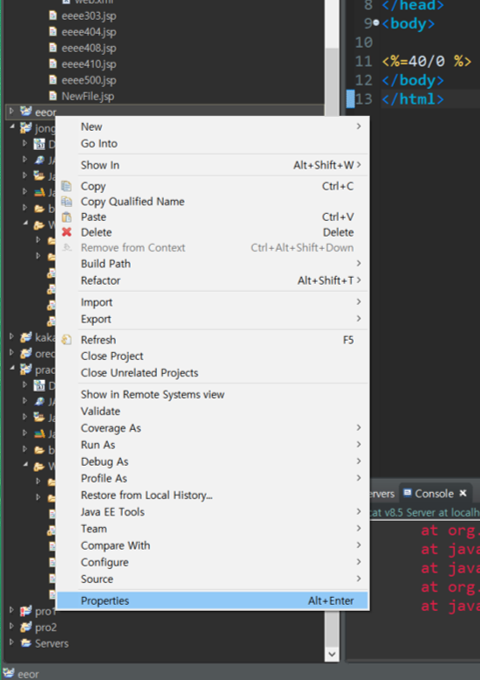The width and height of the screenshot is (480, 680).
Task: Expand the Servers folder node
Action: coord(12,643)
